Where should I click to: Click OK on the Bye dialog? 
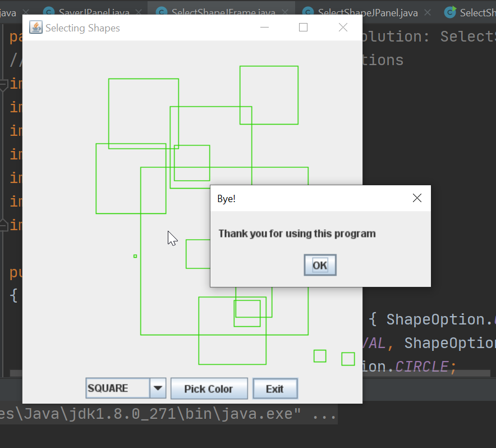(x=320, y=264)
